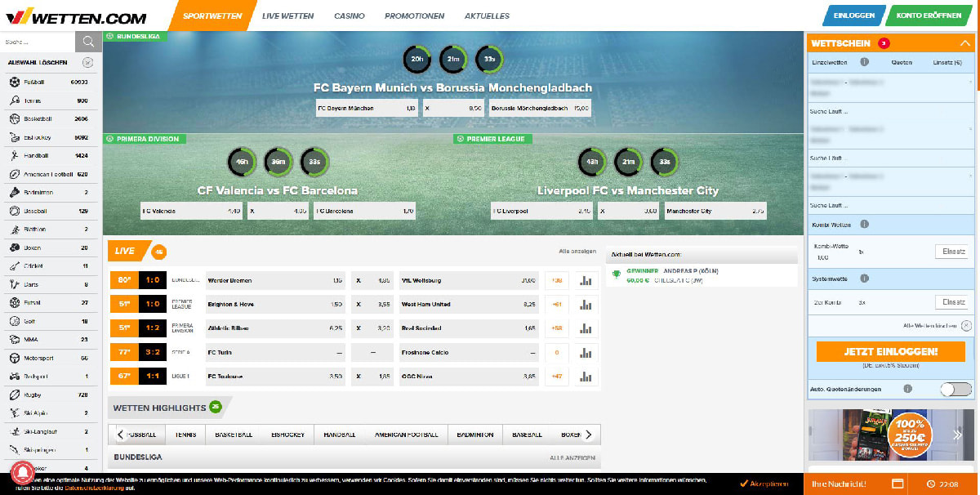
Task: Switch highlights to Handball tab
Action: click(340, 435)
